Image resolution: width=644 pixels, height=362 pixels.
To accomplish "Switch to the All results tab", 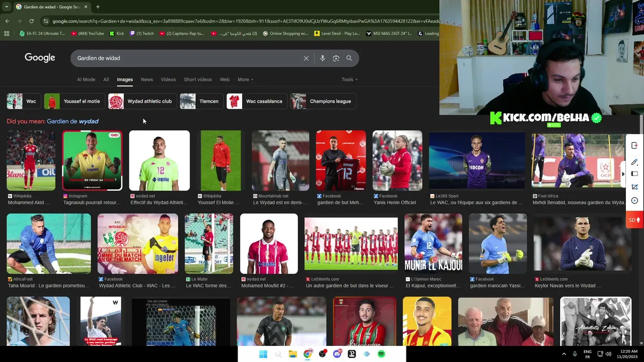I will pos(106,79).
